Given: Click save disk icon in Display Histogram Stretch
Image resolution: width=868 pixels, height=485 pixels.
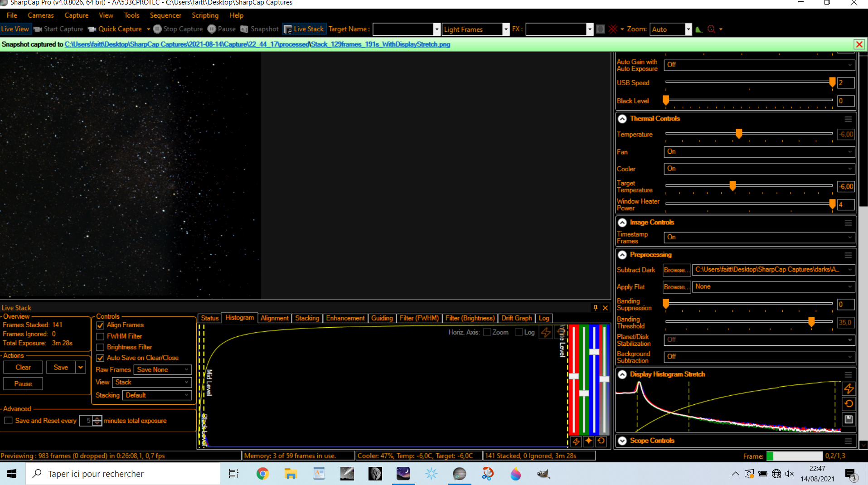Looking at the screenshot, I should point(849,419).
